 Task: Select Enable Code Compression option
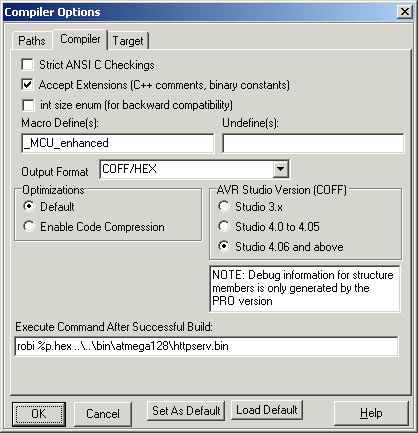point(29,226)
